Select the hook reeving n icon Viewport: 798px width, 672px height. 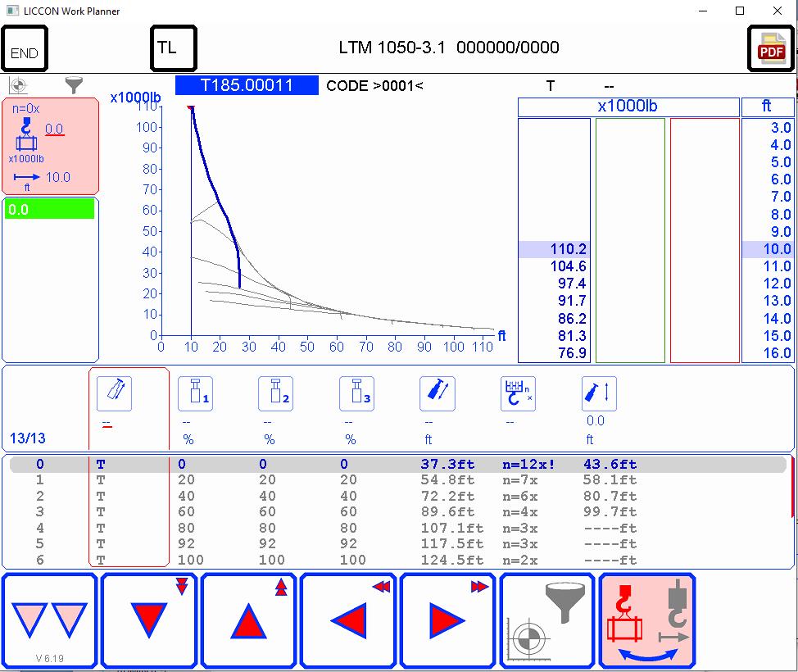click(x=518, y=393)
